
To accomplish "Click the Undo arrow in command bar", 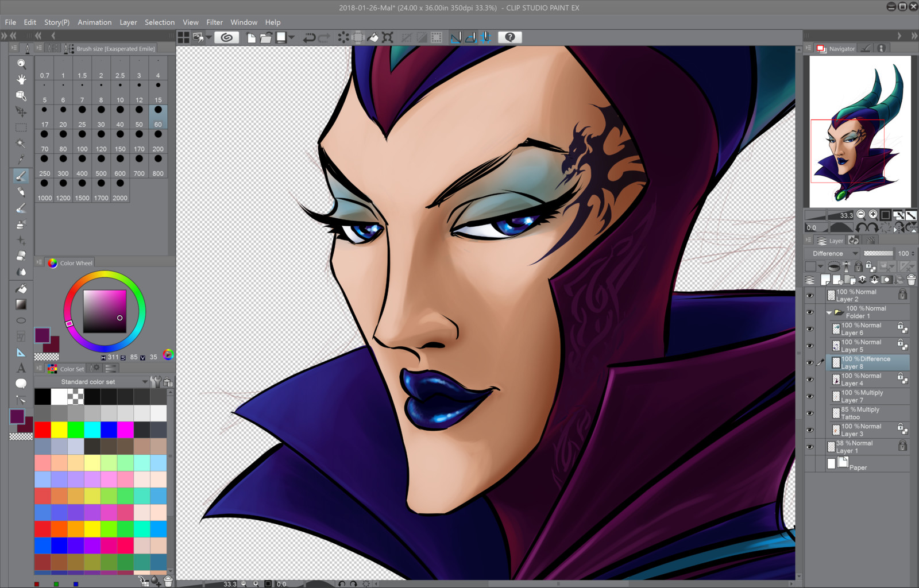I will click(x=309, y=37).
